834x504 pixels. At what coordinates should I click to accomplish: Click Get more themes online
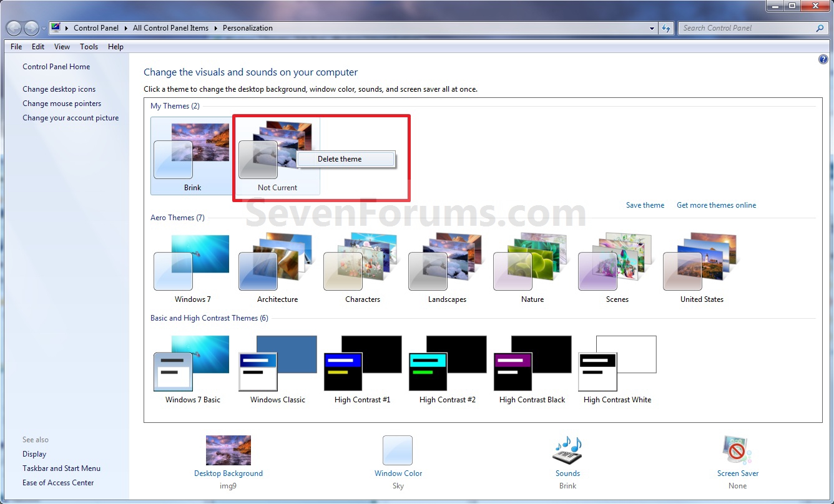pyautogui.click(x=716, y=205)
